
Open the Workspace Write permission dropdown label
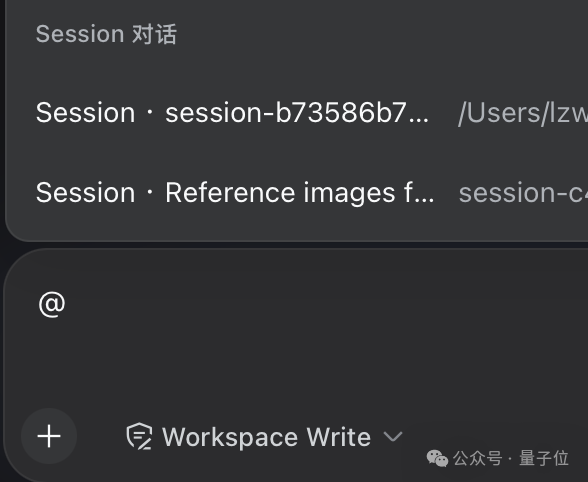(267, 437)
